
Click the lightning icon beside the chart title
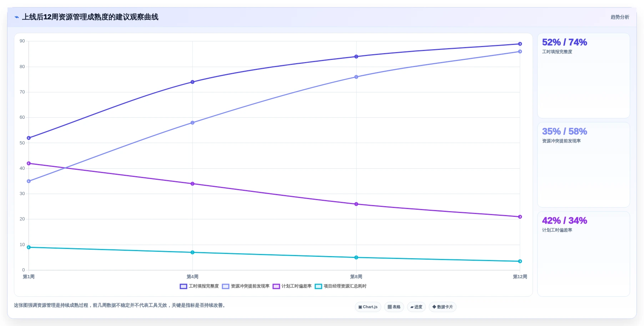(17, 17)
